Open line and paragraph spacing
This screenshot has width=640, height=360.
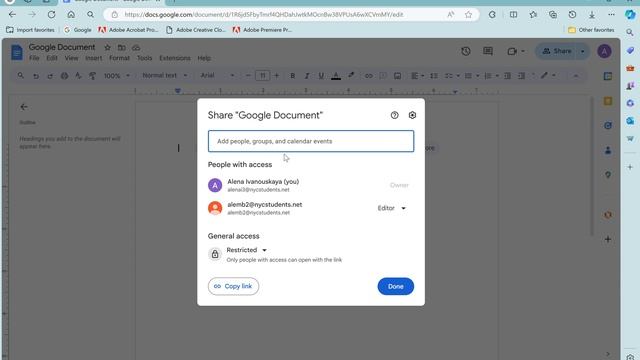(433, 76)
